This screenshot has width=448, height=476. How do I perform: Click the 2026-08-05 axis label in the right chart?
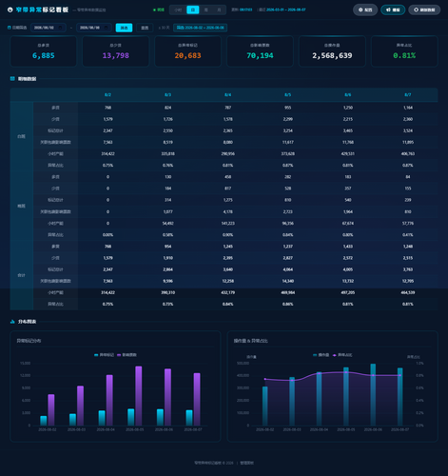click(x=346, y=429)
